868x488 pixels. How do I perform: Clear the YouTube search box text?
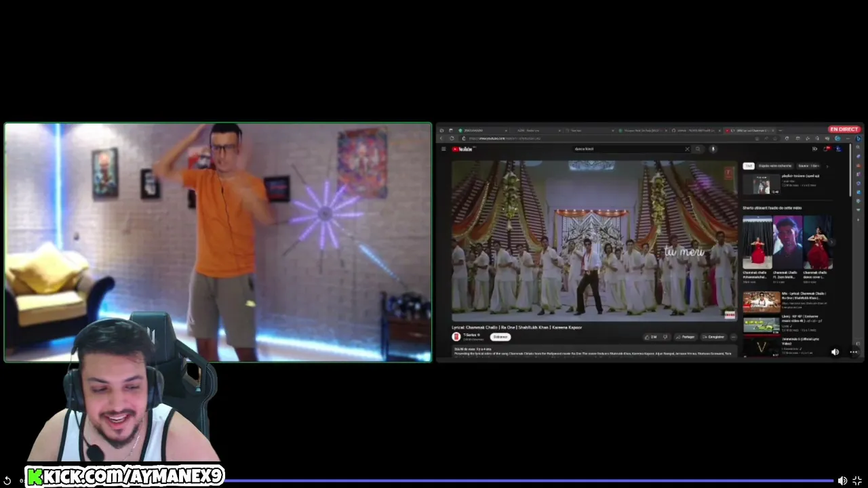coord(687,149)
